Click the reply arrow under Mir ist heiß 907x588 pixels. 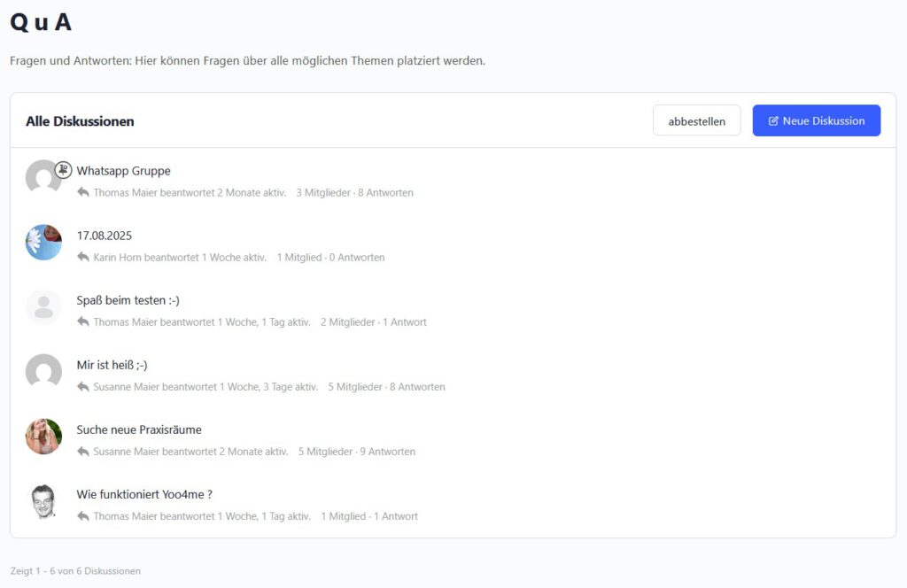coord(83,386)
